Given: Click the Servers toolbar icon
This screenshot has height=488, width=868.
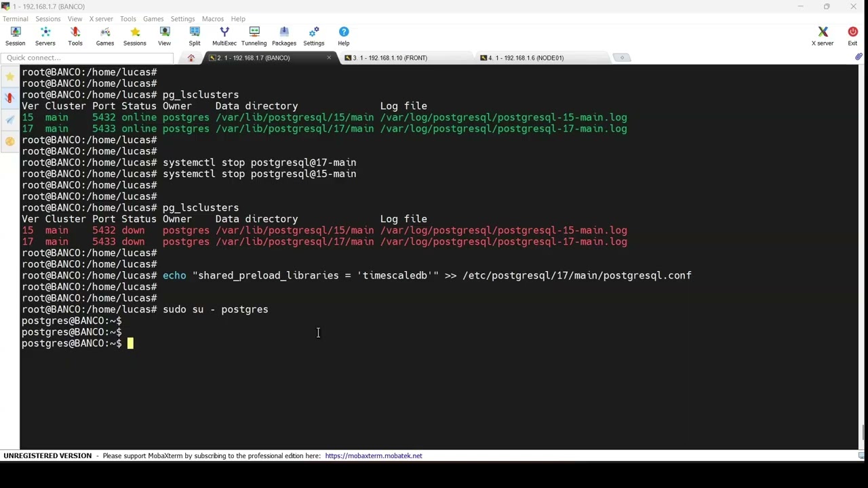Looking at the screenshot, I should [x=45, y=37].
